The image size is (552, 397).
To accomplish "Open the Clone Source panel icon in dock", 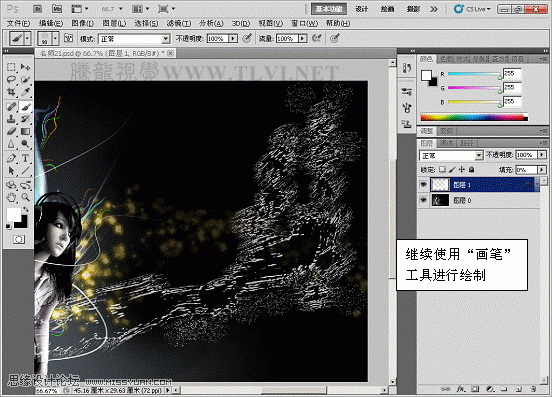I will click(x=407, y=124).
